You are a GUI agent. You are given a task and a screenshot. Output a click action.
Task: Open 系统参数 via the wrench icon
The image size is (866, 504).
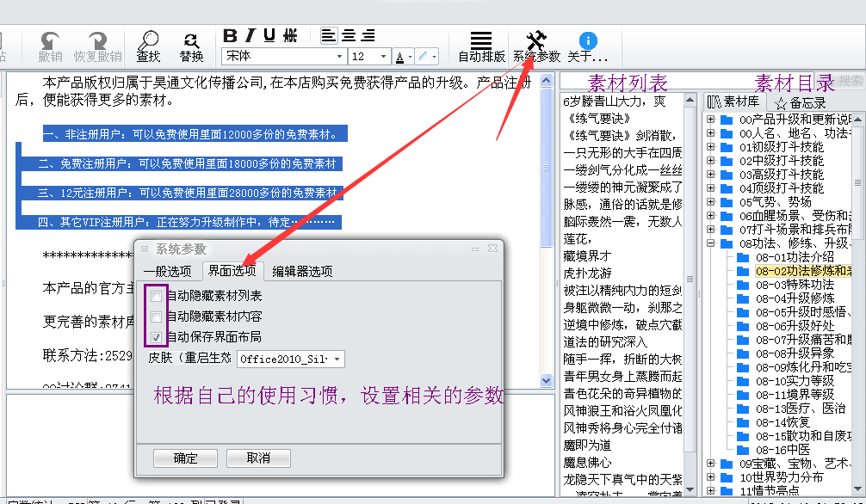tap(535, 41)
